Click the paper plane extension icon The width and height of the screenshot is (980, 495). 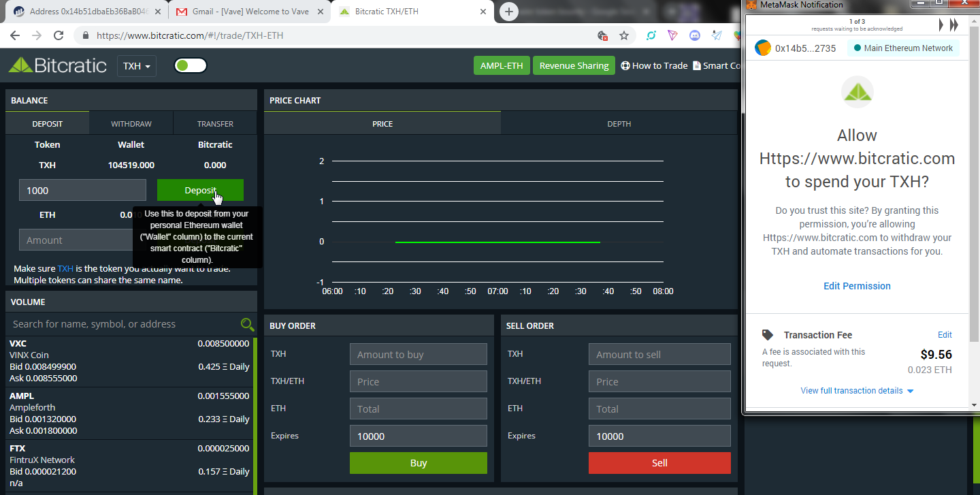717,35
